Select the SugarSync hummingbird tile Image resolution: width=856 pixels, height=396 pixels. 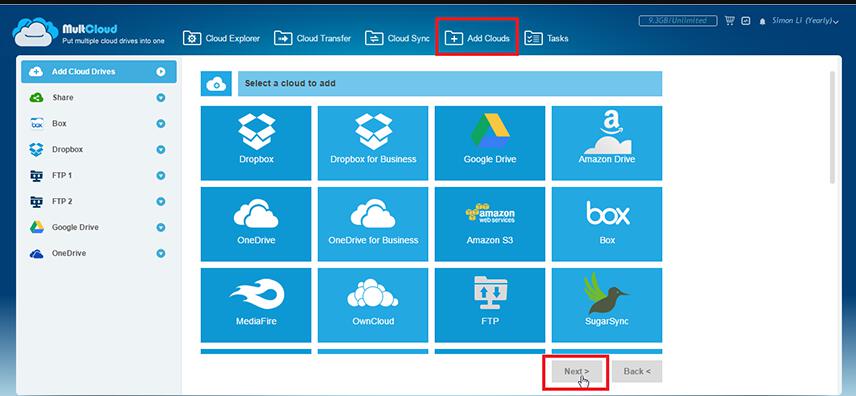click(x=607, y=305)
